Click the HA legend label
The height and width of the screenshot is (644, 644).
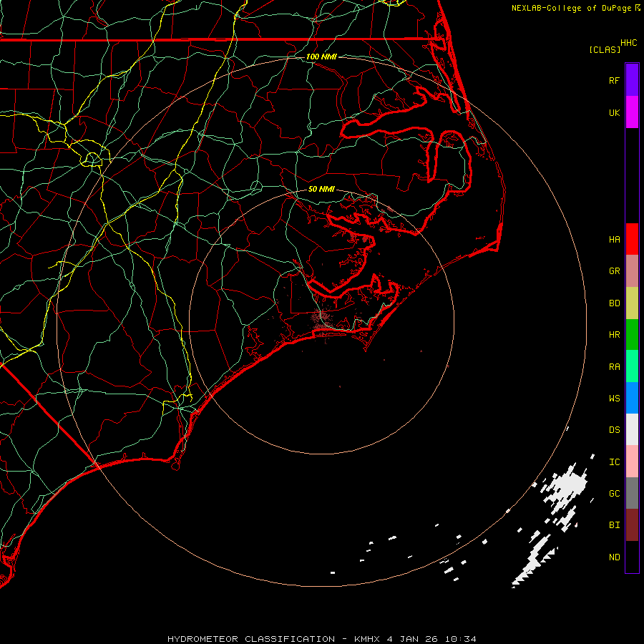(x=614, y=239)
